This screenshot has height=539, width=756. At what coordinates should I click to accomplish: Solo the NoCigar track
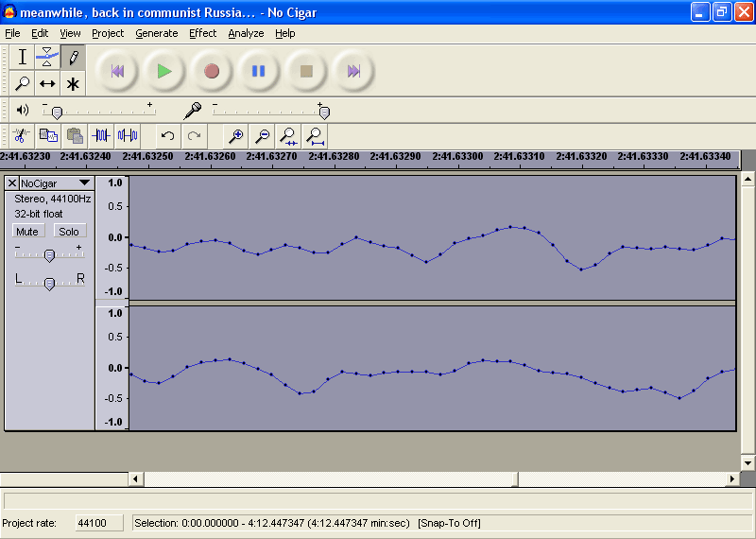69,232
